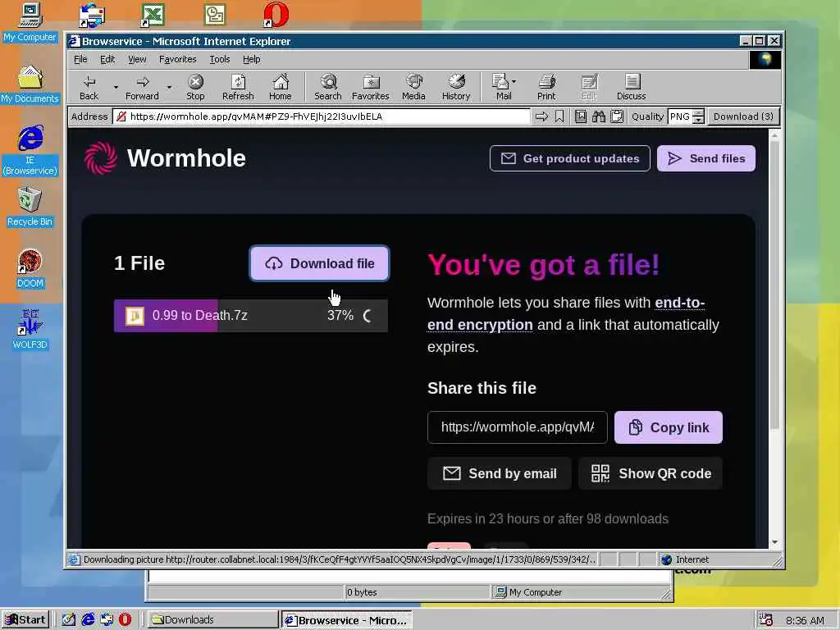The image size is (840, 630).
Task: Open the Edit menu
Action: pyautogui.click(x=107, y=59)
